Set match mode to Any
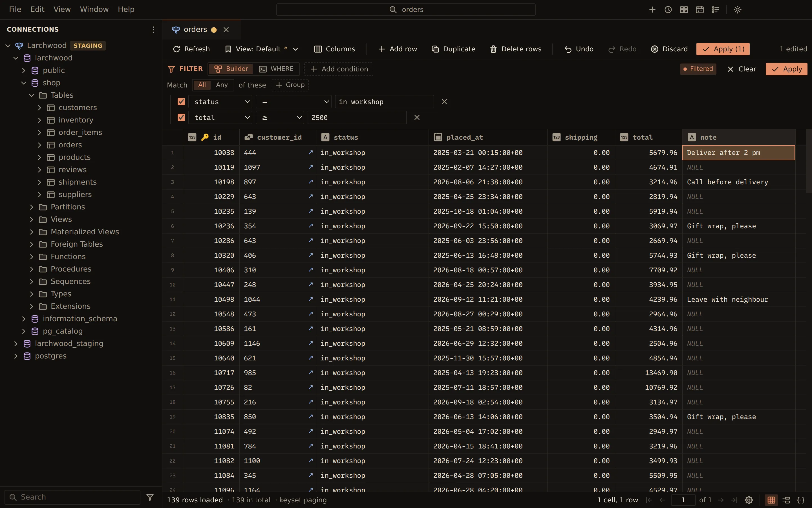This screenshot has width=812, height=508. 222,85
